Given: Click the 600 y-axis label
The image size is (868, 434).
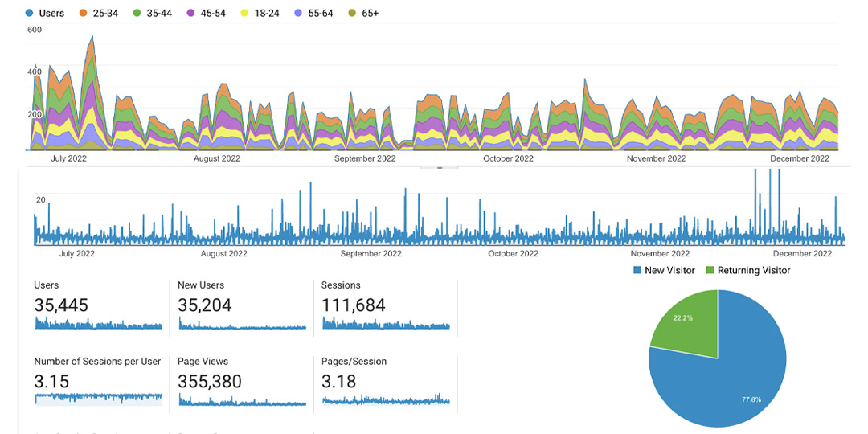Looking at the screenshot, I should [x=35, y=30].
